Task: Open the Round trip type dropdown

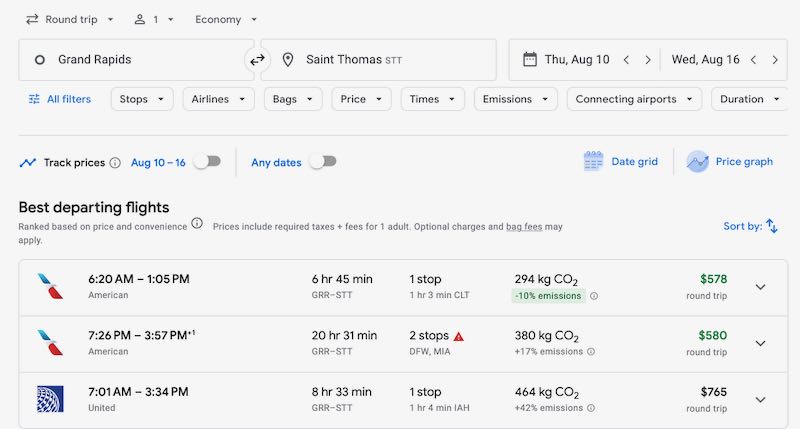Action: pos(69,19)
